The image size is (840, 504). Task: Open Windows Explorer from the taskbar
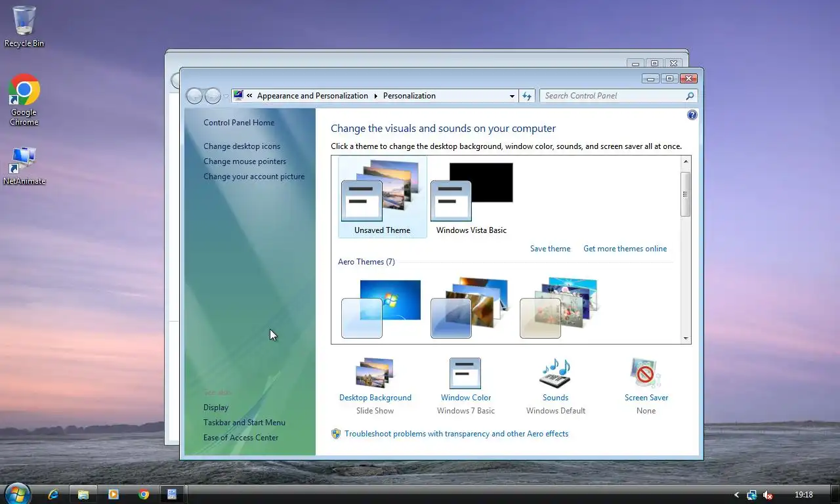(83, 494)
